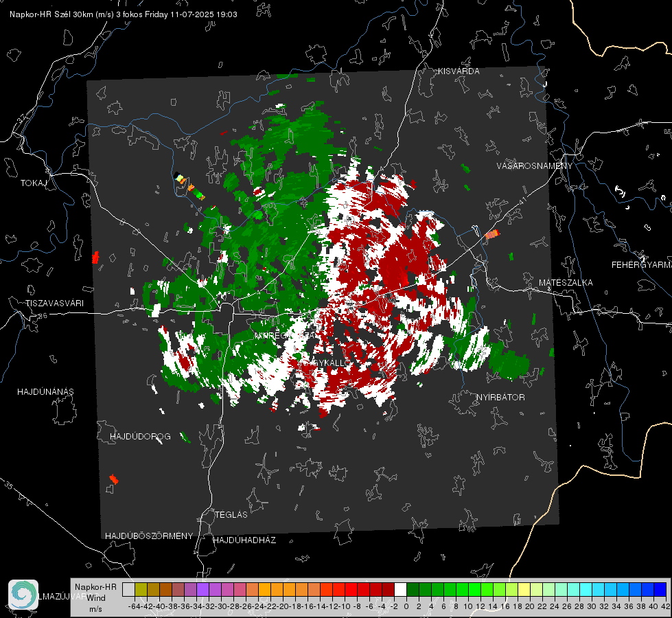This screenshot has width=672, height=618.
Task: Click the purple swatch between -34 and -32
Action: [x=202, y=590]
